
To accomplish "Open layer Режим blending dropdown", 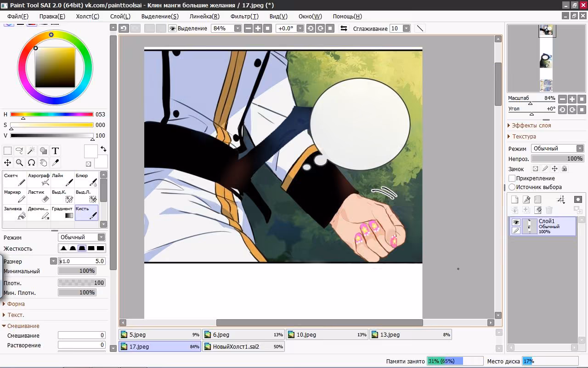I will [557, 149].
